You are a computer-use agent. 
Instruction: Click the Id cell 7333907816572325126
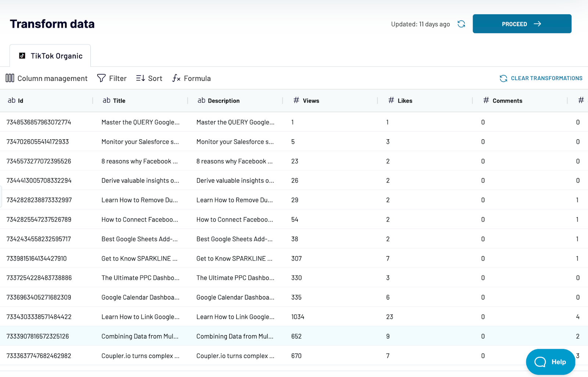pyautogui.click(x=37, y=336)
